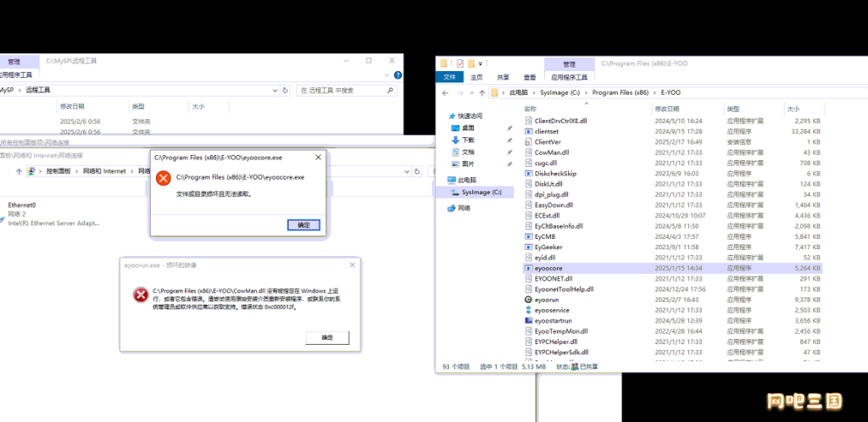
Task: Select the EYOONET.dll file icon
Action: [x=528, y=278]
